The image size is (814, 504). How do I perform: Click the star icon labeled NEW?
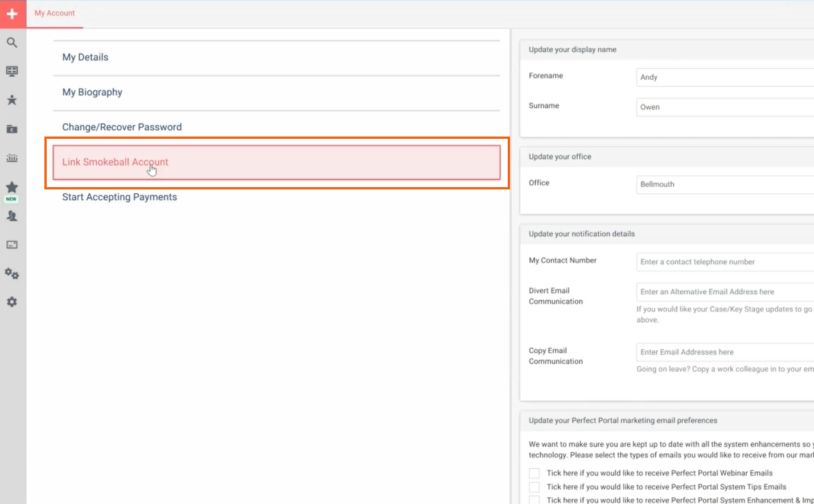pyautogui.click(x=12, y=188)
